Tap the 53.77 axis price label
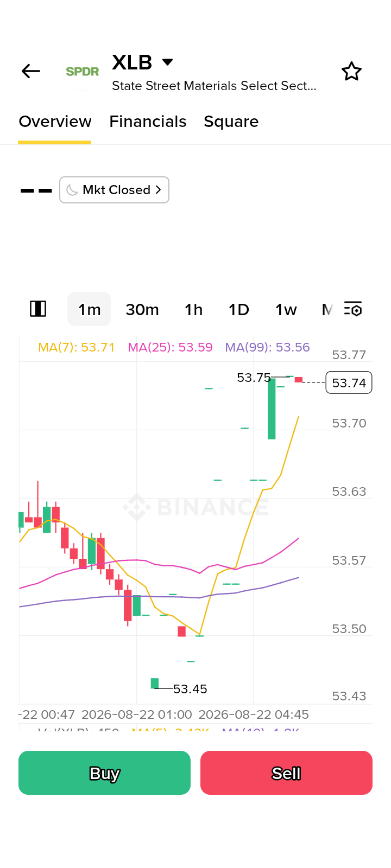 click(349, 355)
